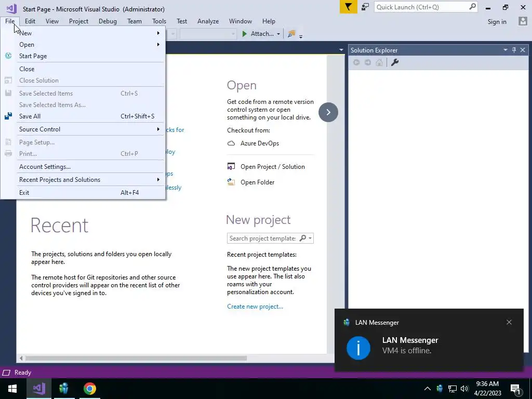This screenshot has height=399, width=532.
Task: Expand the Source Control submenu
Action: (x=158, y=129)
